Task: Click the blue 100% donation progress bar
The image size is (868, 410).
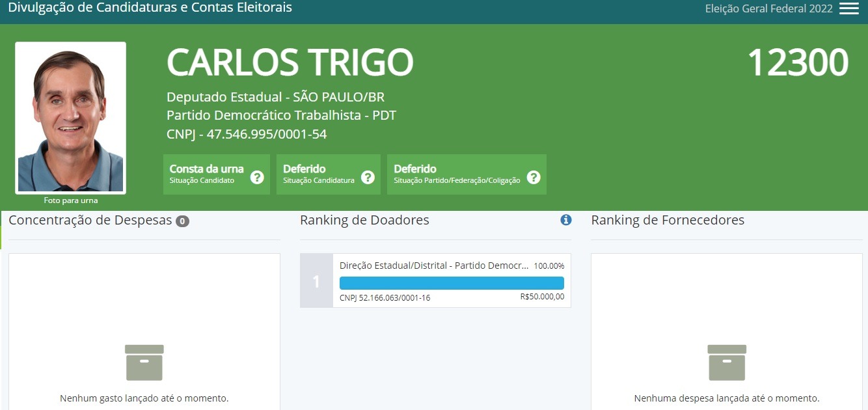Action: tap(452, 282)
